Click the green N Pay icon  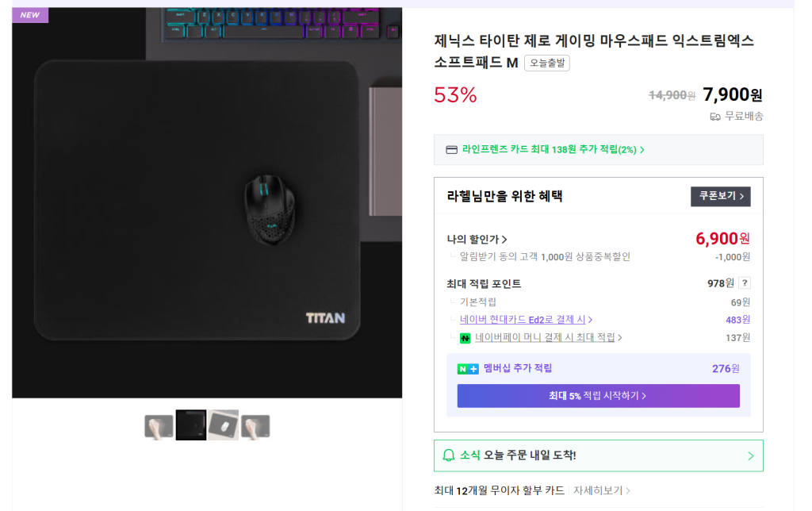pyautogui.click(x=465, y=338)
